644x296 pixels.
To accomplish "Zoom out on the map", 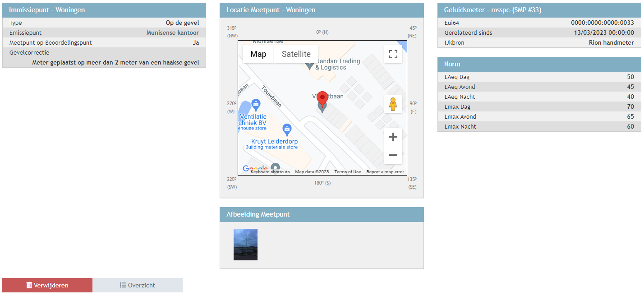I will [393, 155].
